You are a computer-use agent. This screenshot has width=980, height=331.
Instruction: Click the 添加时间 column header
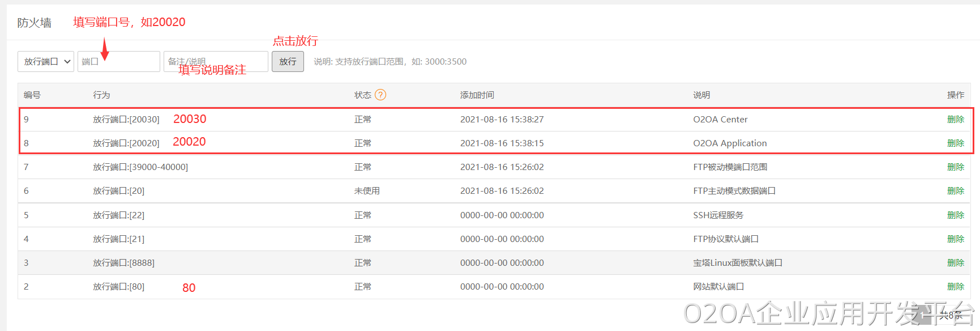[x=477, y=95]
